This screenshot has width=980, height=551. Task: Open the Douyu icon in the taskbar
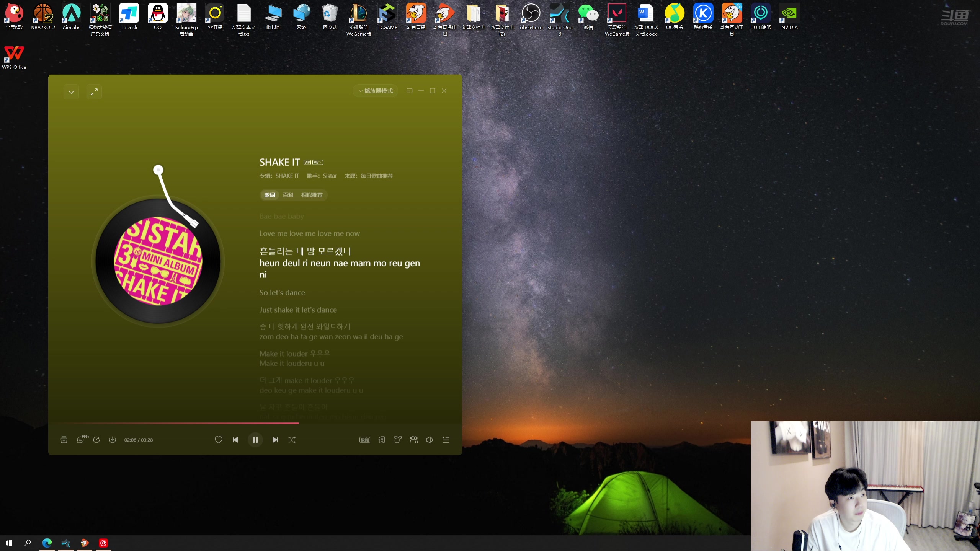click(x=85, y=543)
